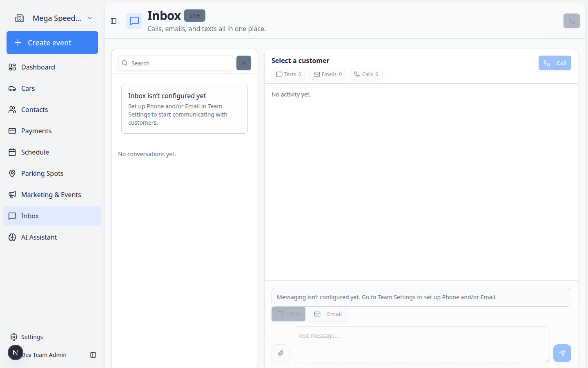This screenshot has width=588, height=368.
Task: Click the Dashboard grid icon
Action: pyautogui.click(x=12, y=67)
